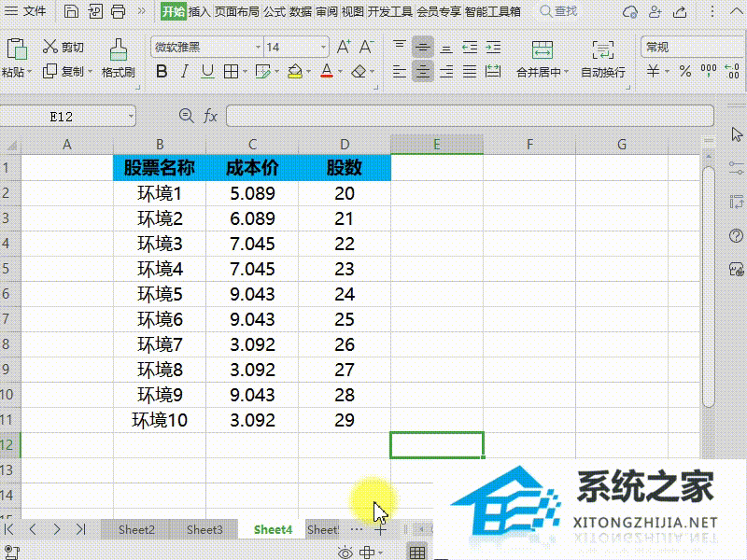Click the thousands separator 000 icon
This screenshot has height=560, width=747.
tap(709, 72)
